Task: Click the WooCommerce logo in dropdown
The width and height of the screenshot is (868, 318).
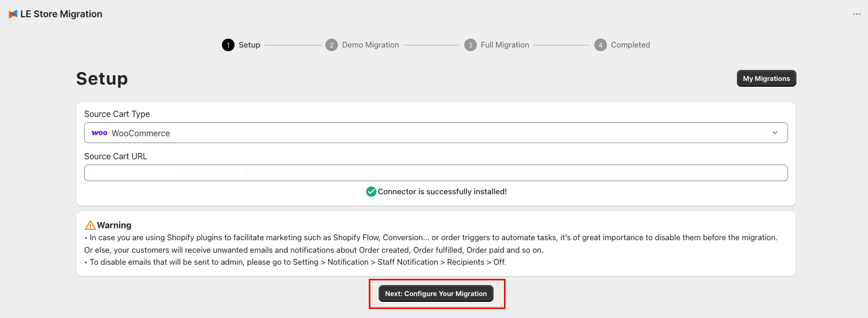Action: [99, 133]
